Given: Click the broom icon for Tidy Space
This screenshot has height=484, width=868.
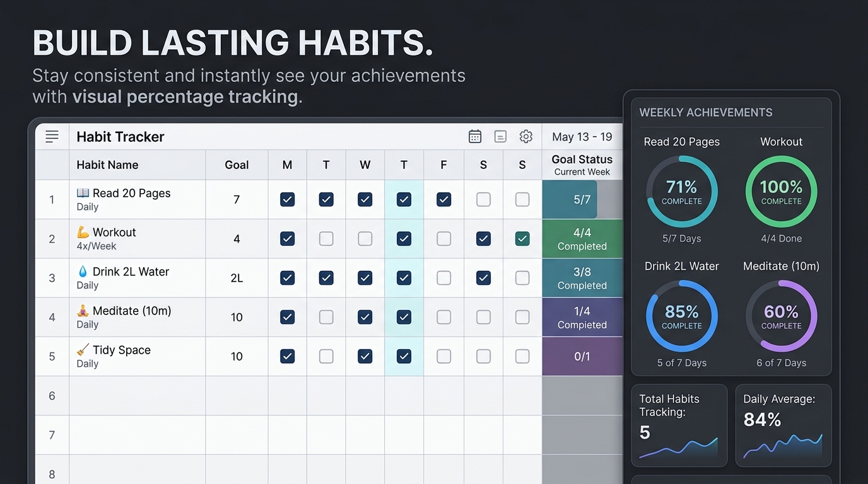Looking at the screenshot, I should 83,350.
